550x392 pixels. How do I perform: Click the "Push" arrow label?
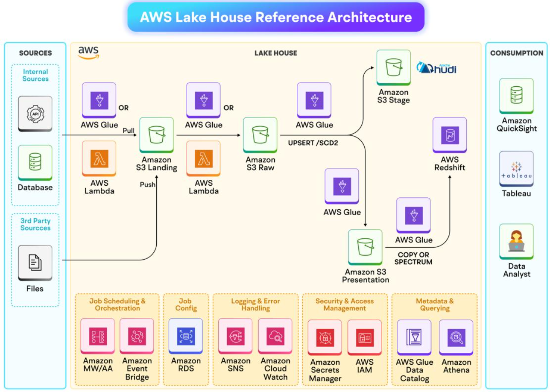click(x=148, y=184)
